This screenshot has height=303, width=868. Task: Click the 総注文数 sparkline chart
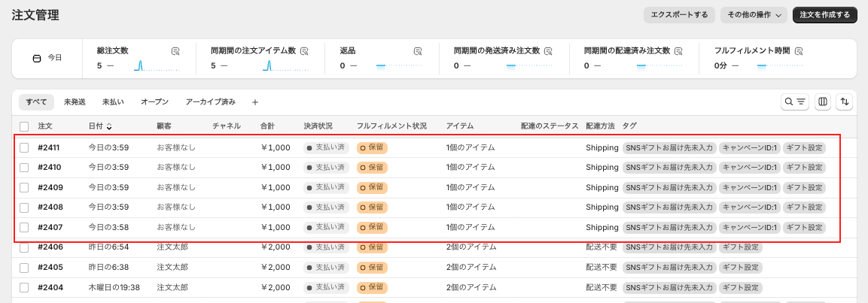click(139, 65)
